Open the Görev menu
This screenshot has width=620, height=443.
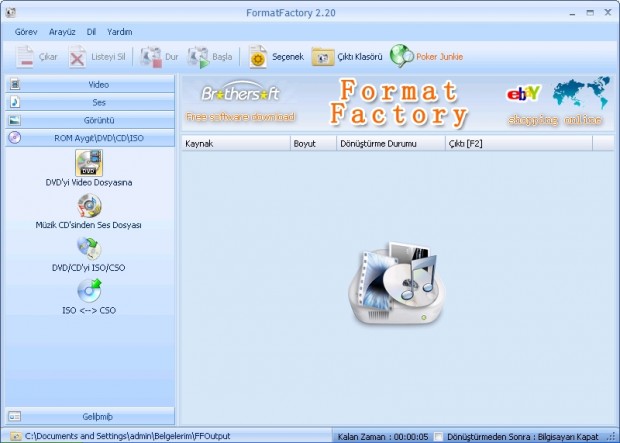click(26, 32)
